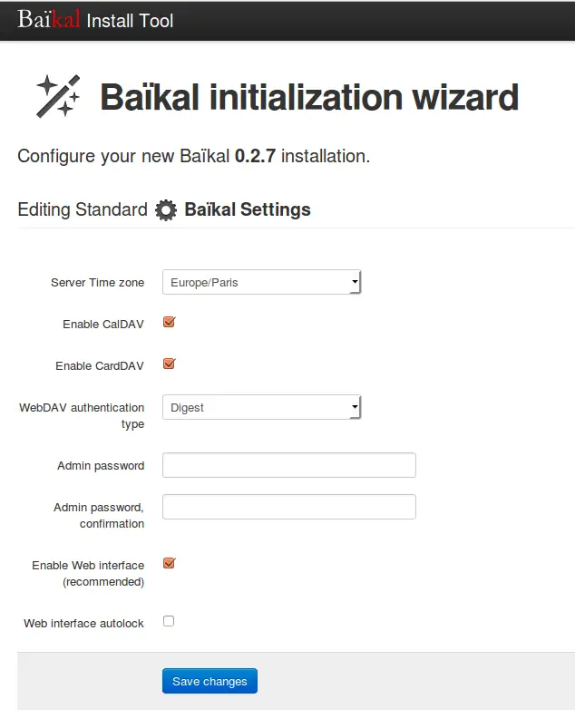The height and width of the screenshot is (728, 575).
Task: Disable the Enable Web interface checkbox
Action: point(169,564)
